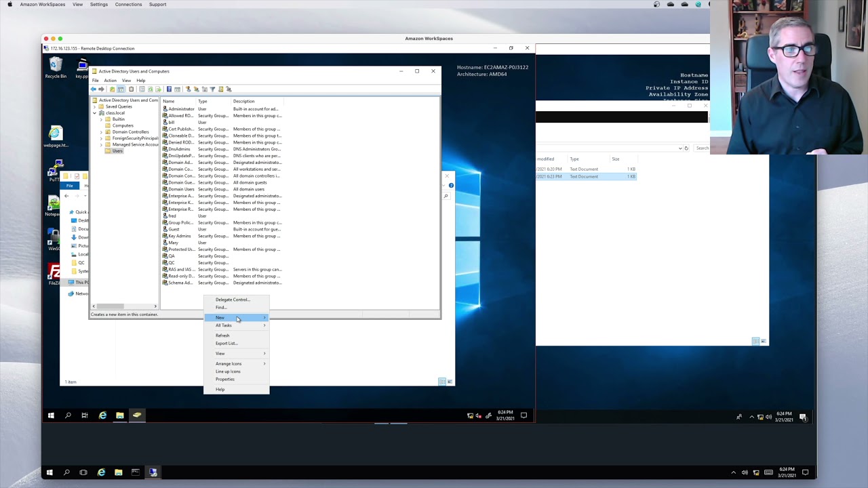Open the Support menu in macOS menu bar
The width and height of the screenshot is (868, 488).
point(157,4)
